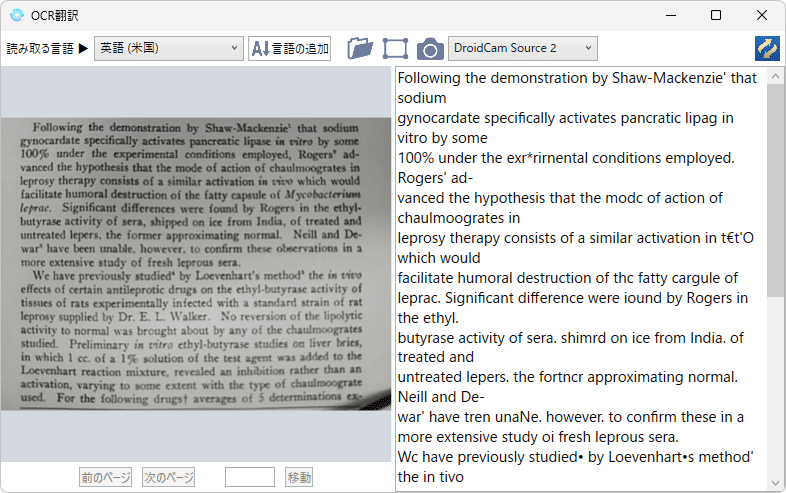This screenshot has width=786, height=493.
Task: Click the scrollbar down arrow in text pane
Action: (776, 484)
